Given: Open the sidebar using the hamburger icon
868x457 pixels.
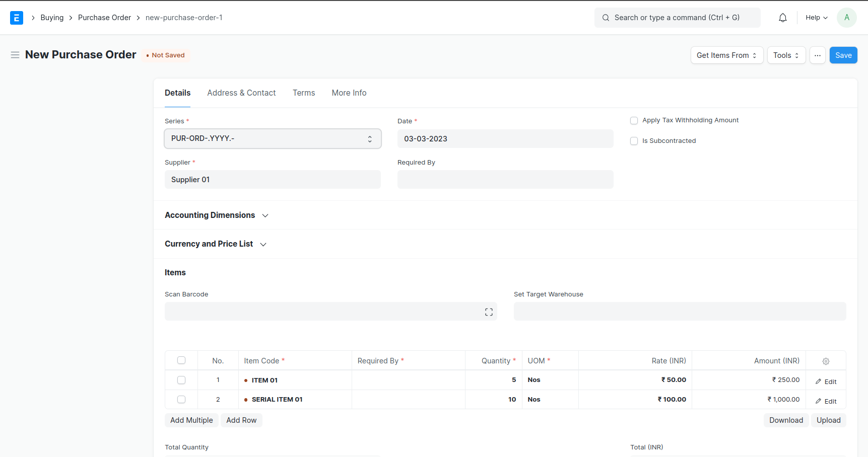Looking at the screenshot, I should point(15,55).
